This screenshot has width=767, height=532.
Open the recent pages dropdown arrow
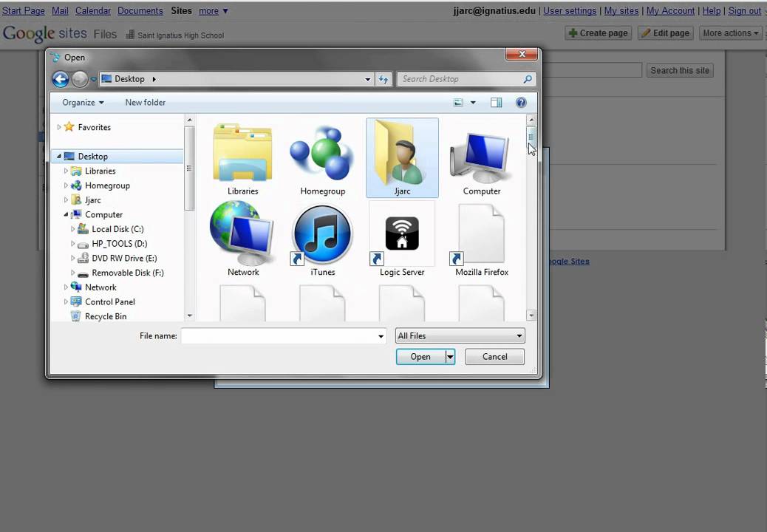pos(93,79)
